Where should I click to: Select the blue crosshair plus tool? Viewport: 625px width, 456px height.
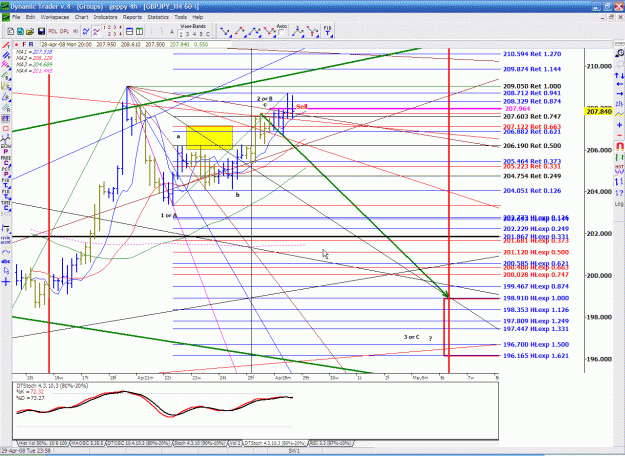tap(6, 282)
